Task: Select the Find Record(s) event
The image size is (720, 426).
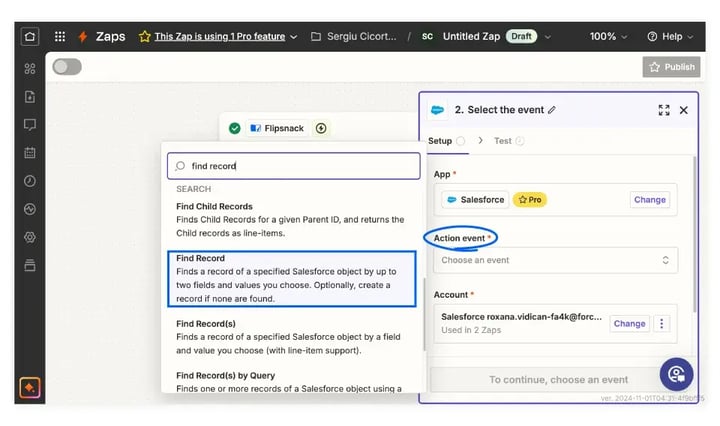Action: (x=291, y=337)
